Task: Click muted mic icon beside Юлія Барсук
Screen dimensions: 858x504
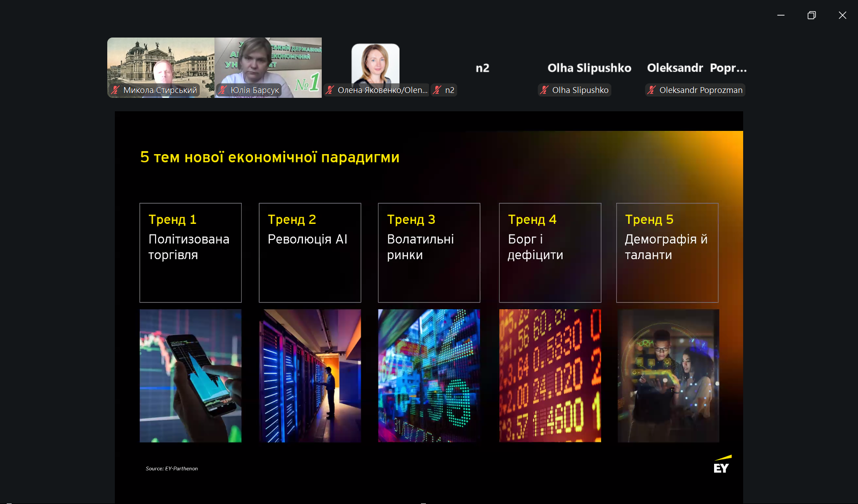Action: 223,90
